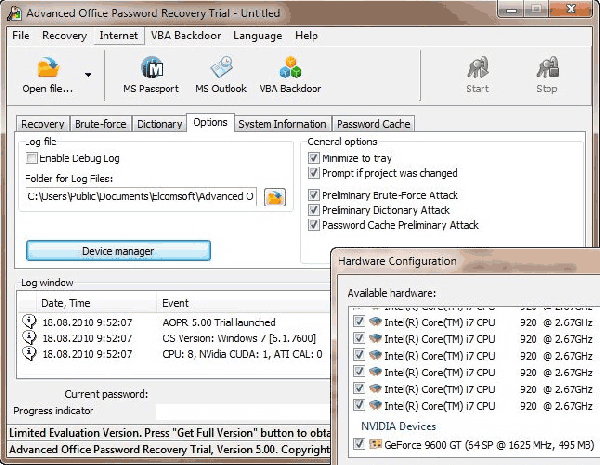The image size is (600, 465).
Task: Click the Open file folder icon
Action: 48,68
